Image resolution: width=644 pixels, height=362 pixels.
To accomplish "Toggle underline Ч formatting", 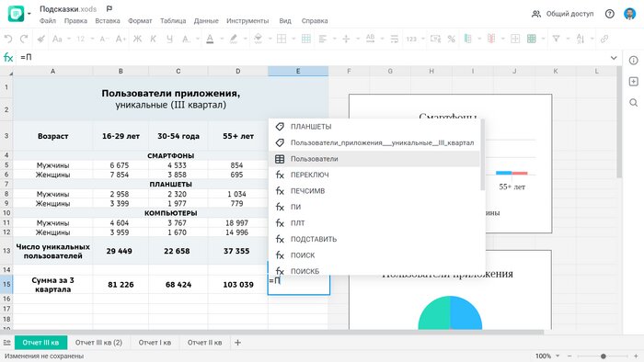I will tap(169, 39).
